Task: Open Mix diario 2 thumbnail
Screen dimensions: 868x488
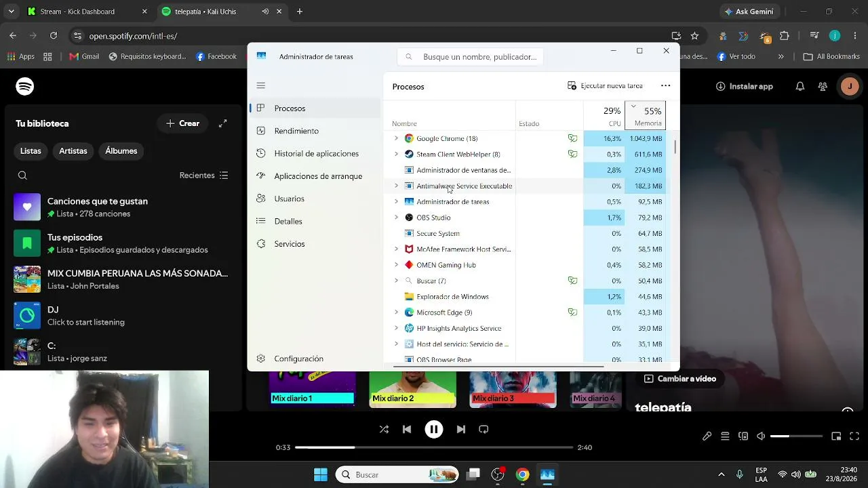Action: point(412,390)
